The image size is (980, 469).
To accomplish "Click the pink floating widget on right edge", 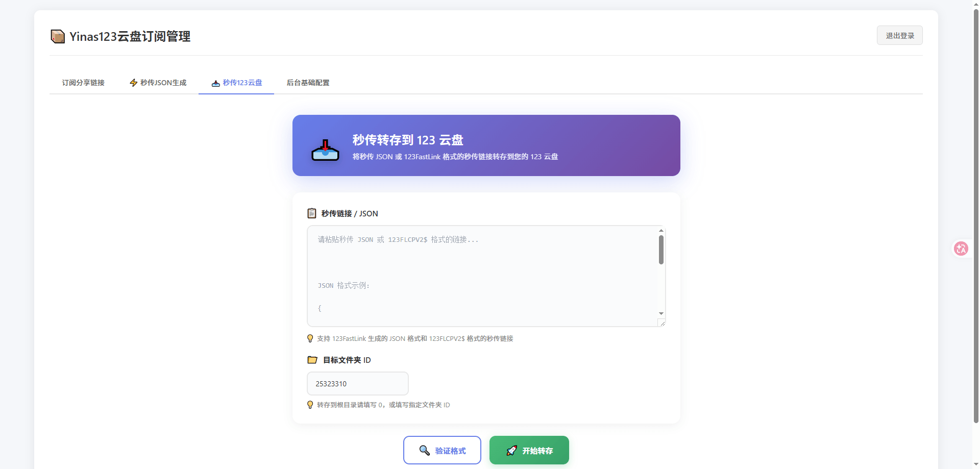I will [961, 249].
